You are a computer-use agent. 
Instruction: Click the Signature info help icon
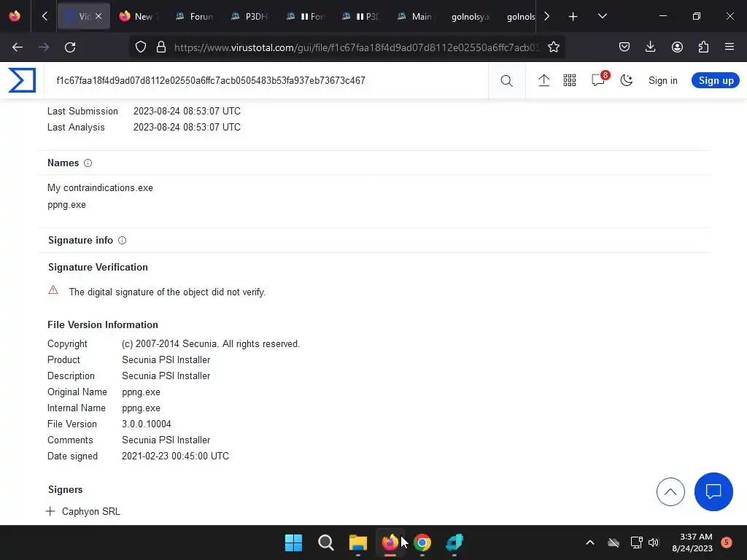[x=122, y=240]
